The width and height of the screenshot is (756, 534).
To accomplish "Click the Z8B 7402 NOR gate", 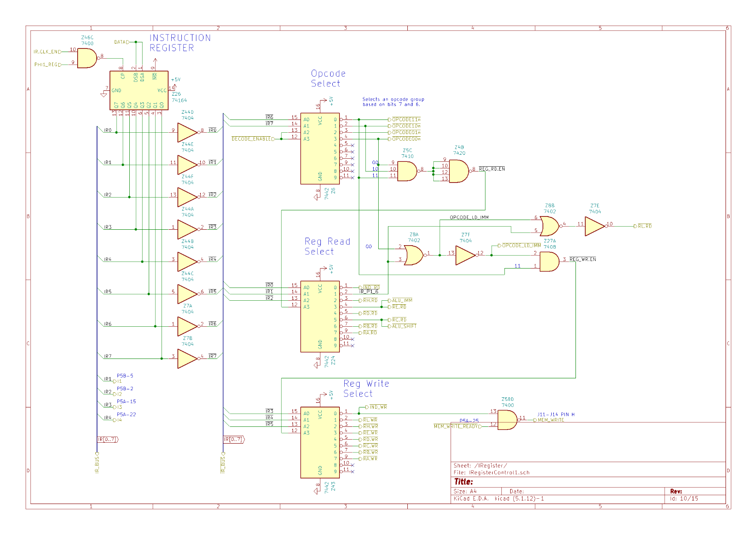I will coord(549,226).
